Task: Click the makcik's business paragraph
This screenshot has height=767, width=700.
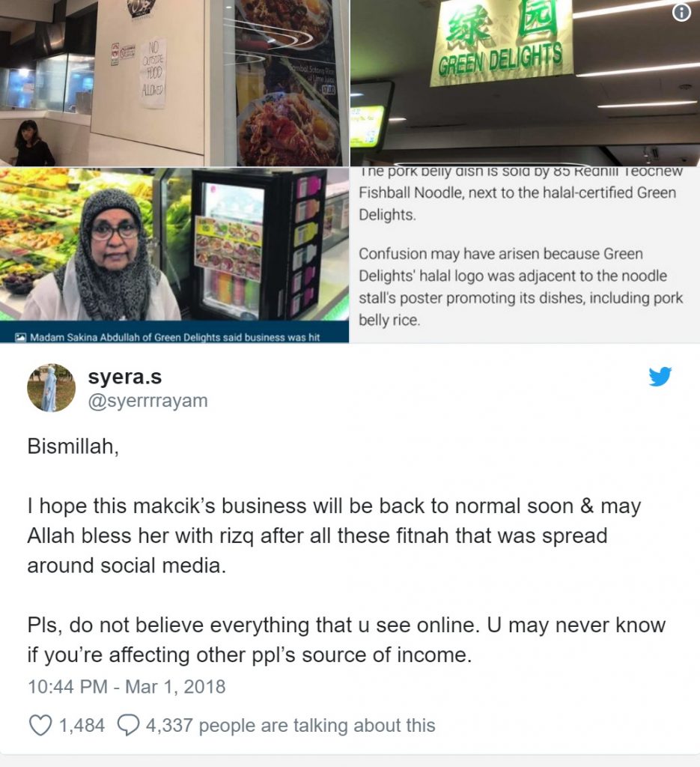Action: pos(334,536)
